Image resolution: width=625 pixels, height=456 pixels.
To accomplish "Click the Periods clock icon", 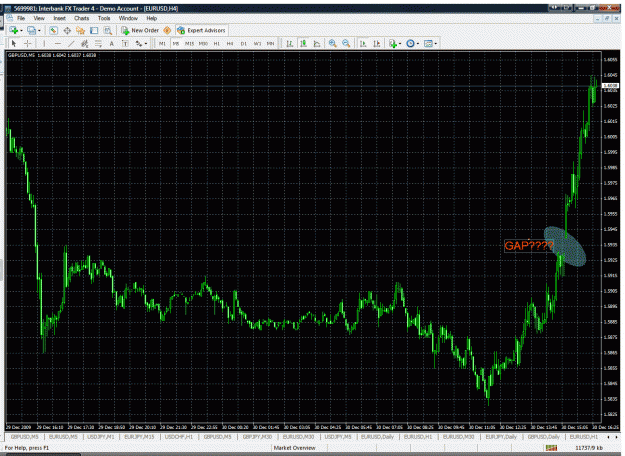I will (410, 43).
